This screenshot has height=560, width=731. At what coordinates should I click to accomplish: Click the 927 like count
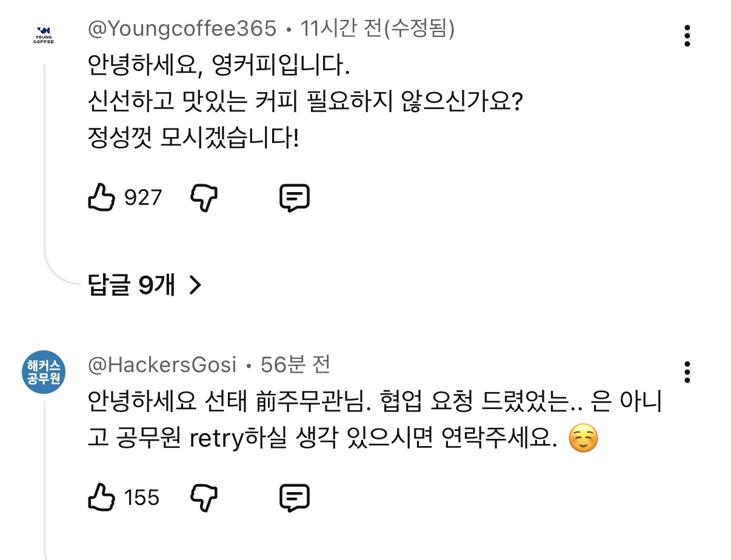tap(143, 197)
